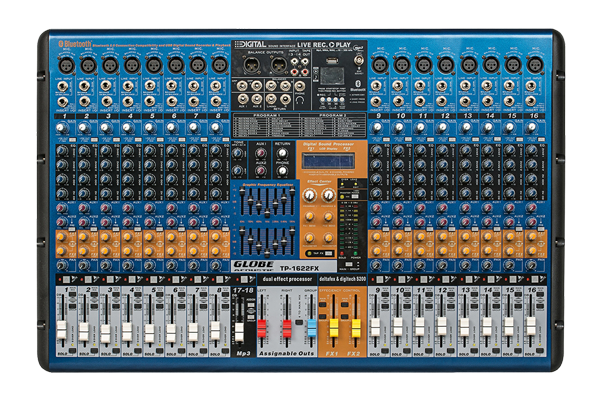Toggle the SOLO button on channel 1

pos(72,351)
